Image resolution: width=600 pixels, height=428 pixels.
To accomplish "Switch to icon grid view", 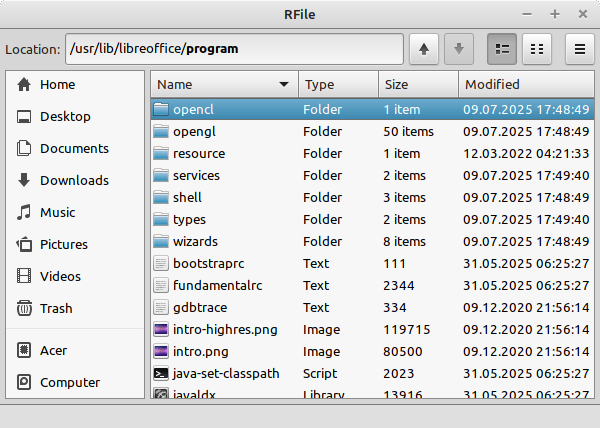I will (x=537, y=49).
